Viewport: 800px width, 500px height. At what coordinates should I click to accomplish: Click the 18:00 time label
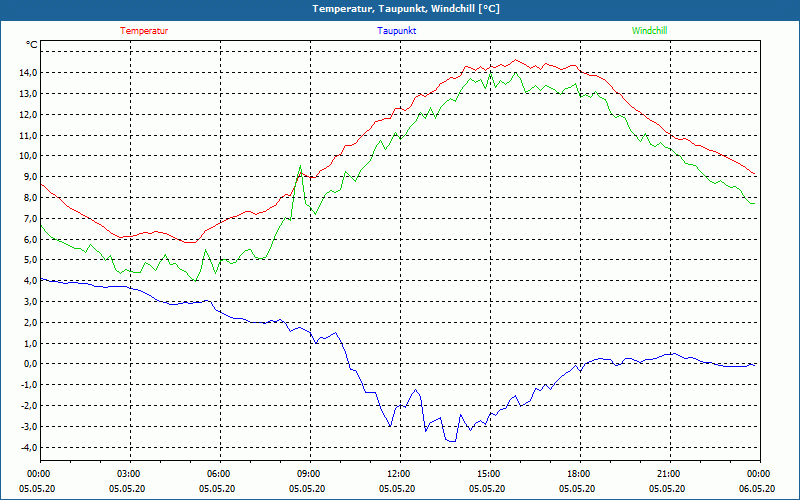click(x=581, y=474)
